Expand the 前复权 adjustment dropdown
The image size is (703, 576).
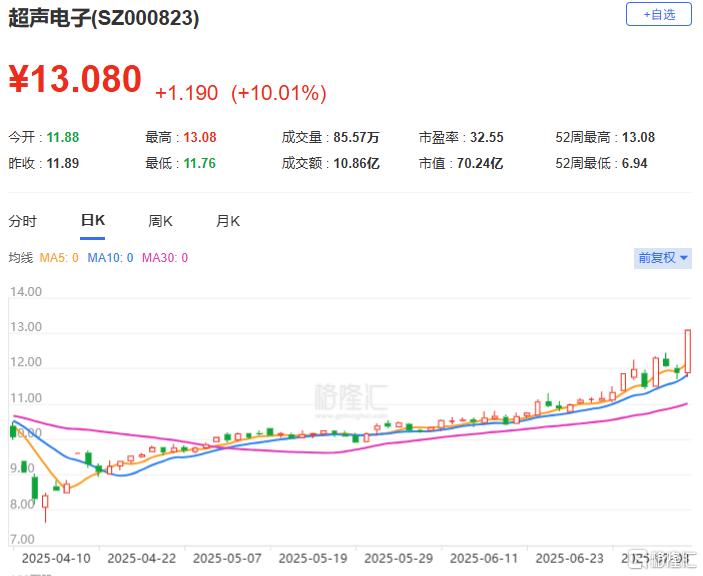point(663,258)
